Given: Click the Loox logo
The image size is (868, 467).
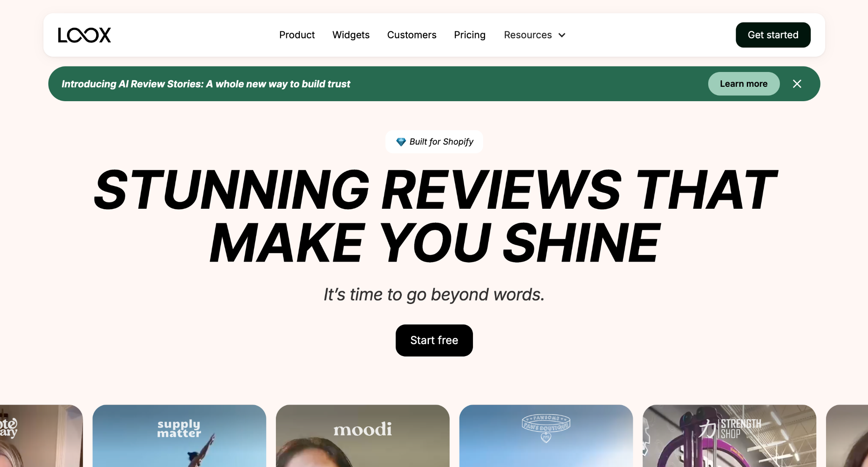Looking at the screenshot, I should 84,35.
